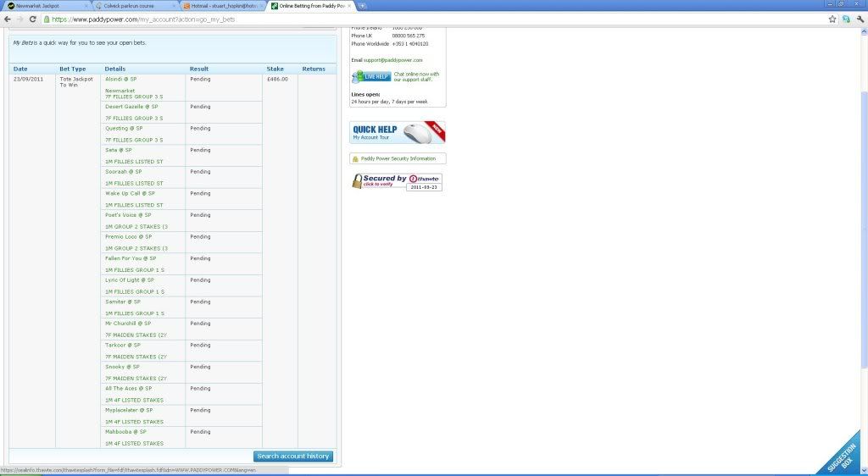
Task: Open the Quick Help My Account Tour banner
Action: [x=398, y=133]
